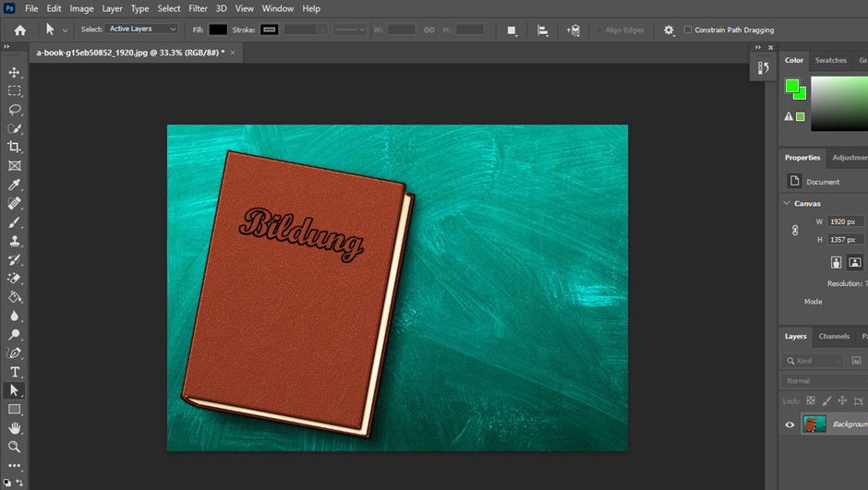The width and height of the screenshot is (868, 490).
Task: Select the Horizontal Type tool
Action: pos(15,372)
